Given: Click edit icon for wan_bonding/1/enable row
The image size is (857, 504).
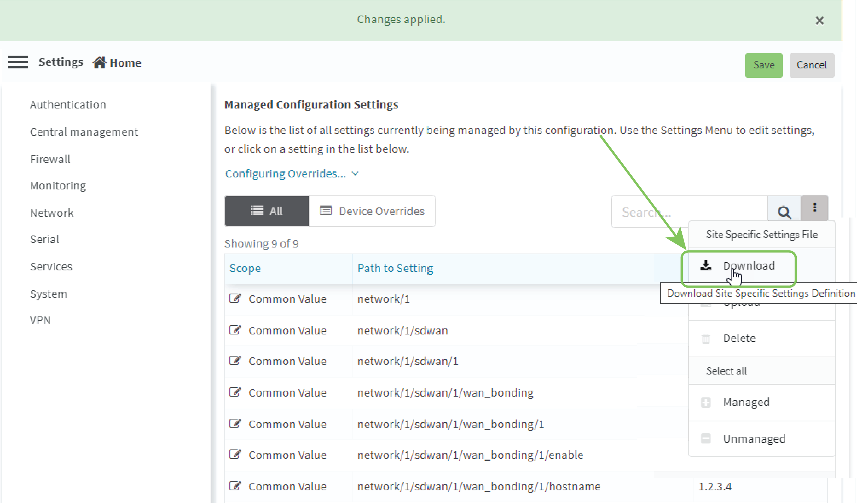Looking at the screenshot, I should coord(235,454).
